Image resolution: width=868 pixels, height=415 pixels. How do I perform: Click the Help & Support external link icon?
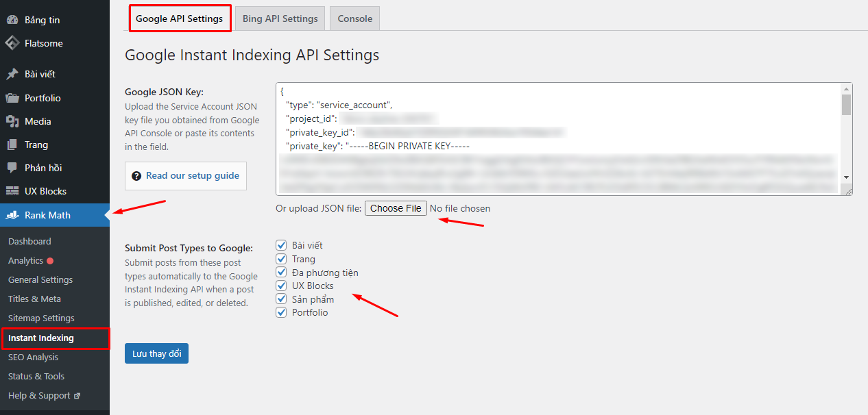pyautogui.click(x=77, y=396)
